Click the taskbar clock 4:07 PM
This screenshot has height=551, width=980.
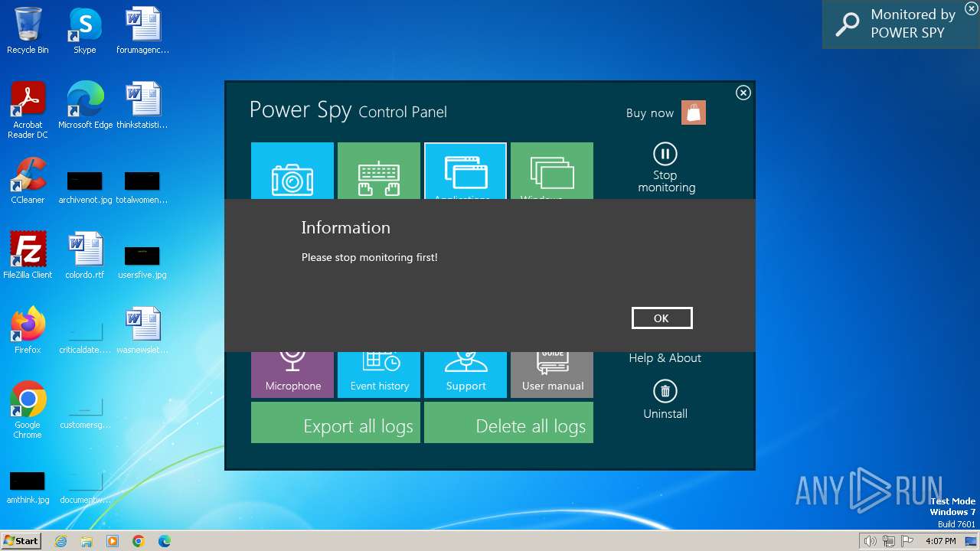click(x=940, y=541)
